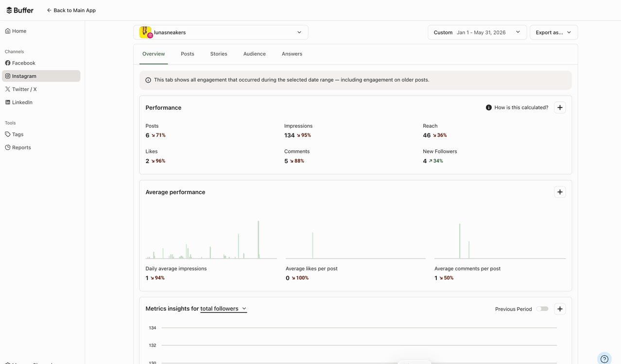
Task: Click the plus button in Average performance card
Action: coord(560,192)
